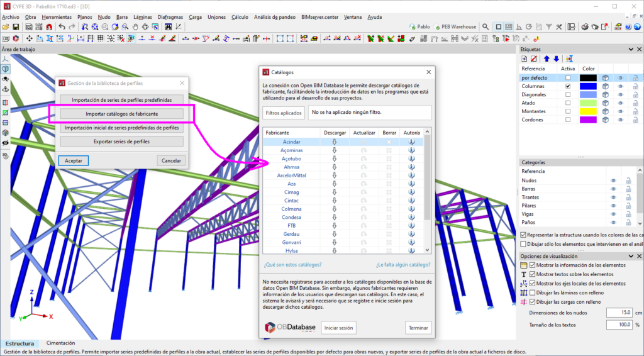This screenshot has height=356, width=644.
Task: Click the 'Iniciar sesión' button
Action: click(339, 328)
